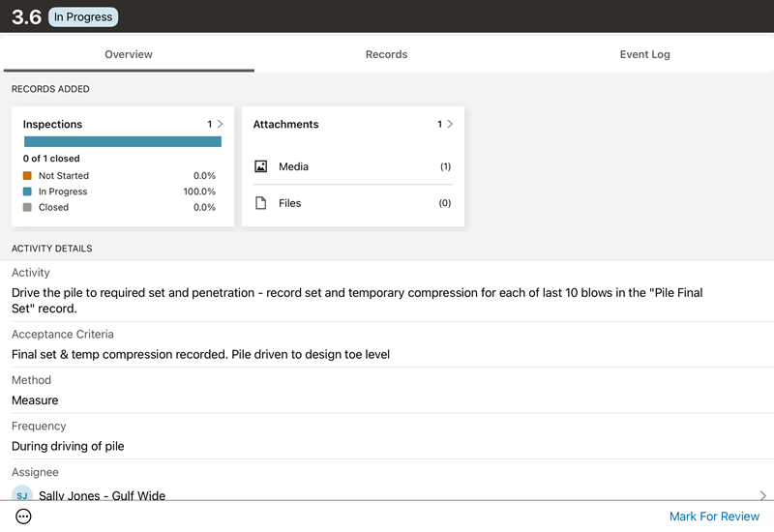Open the Files attachments row

[352, 203]
